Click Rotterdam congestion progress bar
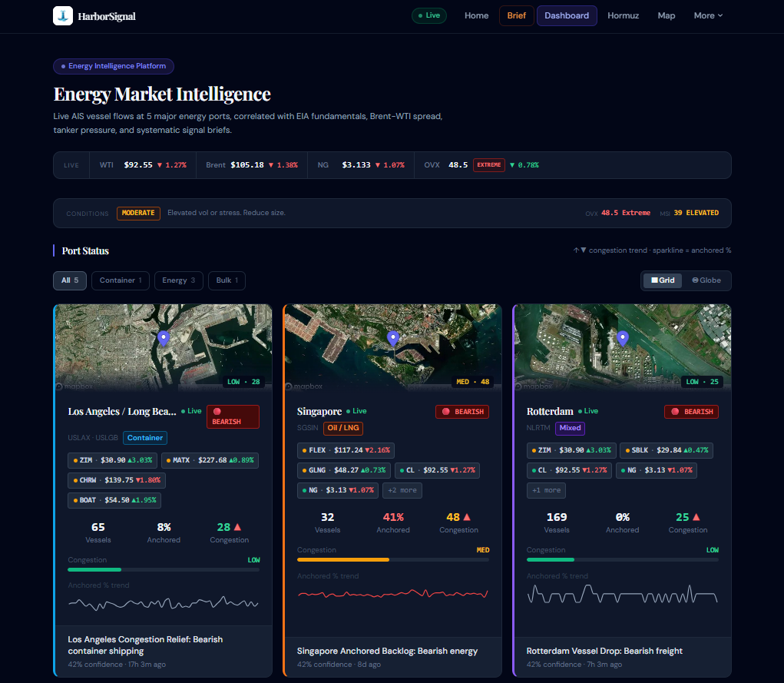 click(623, 559)
